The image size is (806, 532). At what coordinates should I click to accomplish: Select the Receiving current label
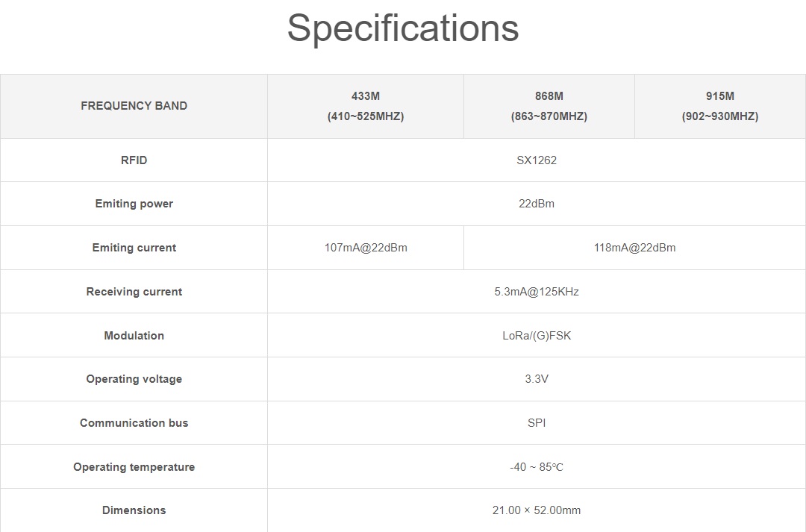pyautogui.click(x=134, y=292)
